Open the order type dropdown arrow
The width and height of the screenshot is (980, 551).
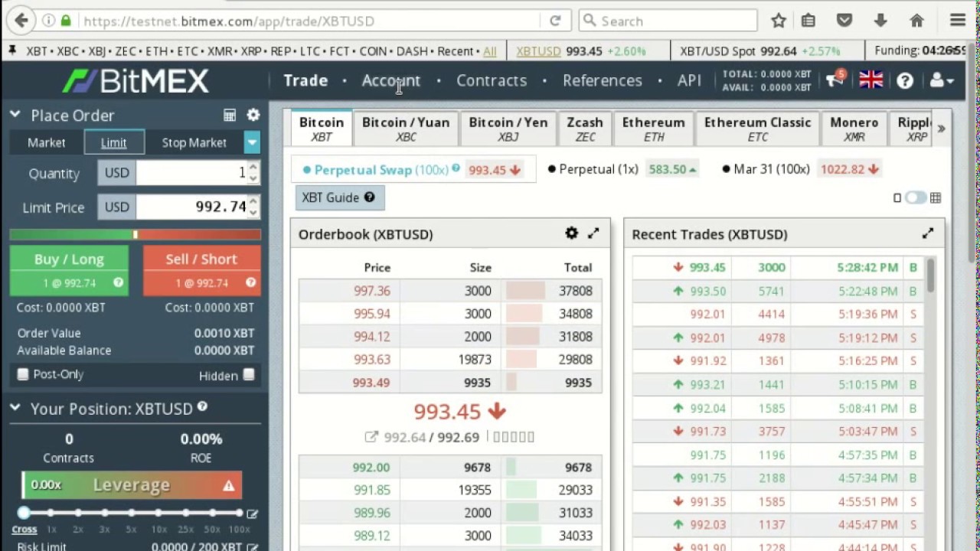252,142
